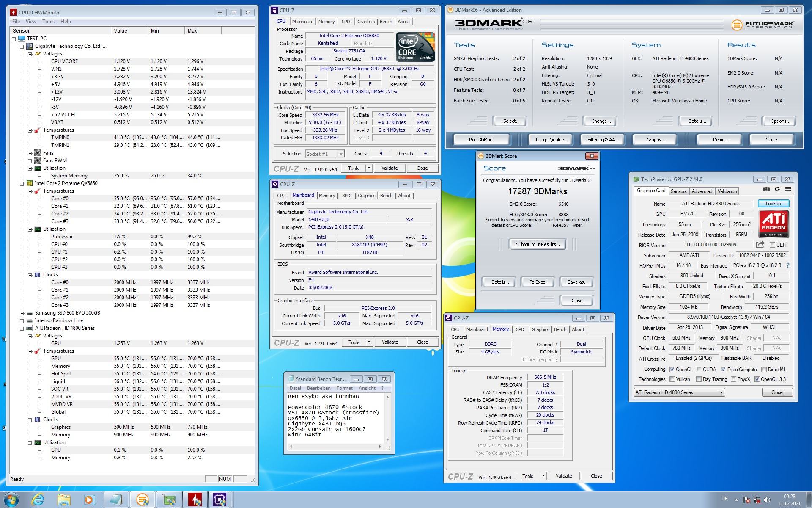The image size is (812, 508).
Task: Click the Bus Interface question mark in GPU-Z
Action: pos(787,265)
